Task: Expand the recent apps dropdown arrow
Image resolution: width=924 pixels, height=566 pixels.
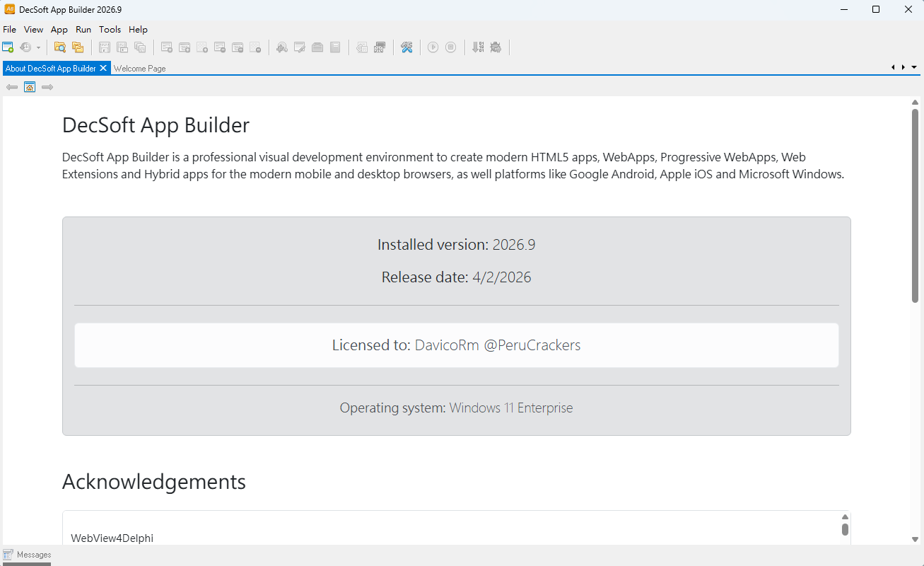Action: pos(38,47)
